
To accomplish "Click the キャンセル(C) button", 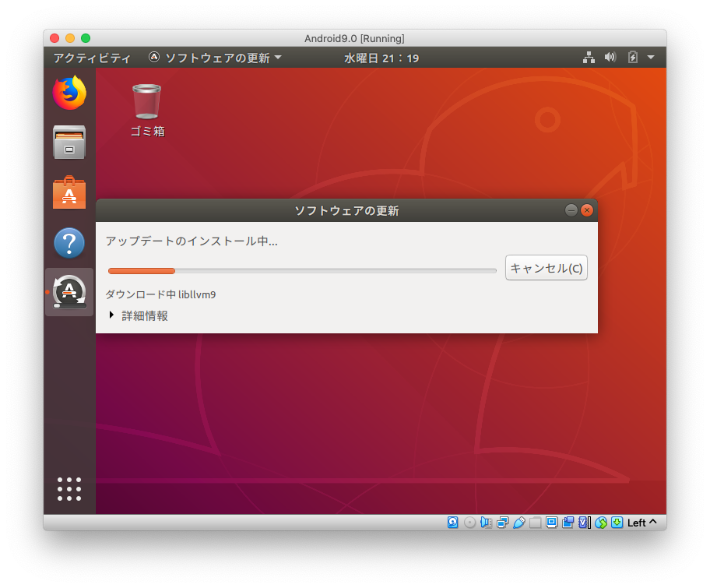I will [x=546, y=268].
